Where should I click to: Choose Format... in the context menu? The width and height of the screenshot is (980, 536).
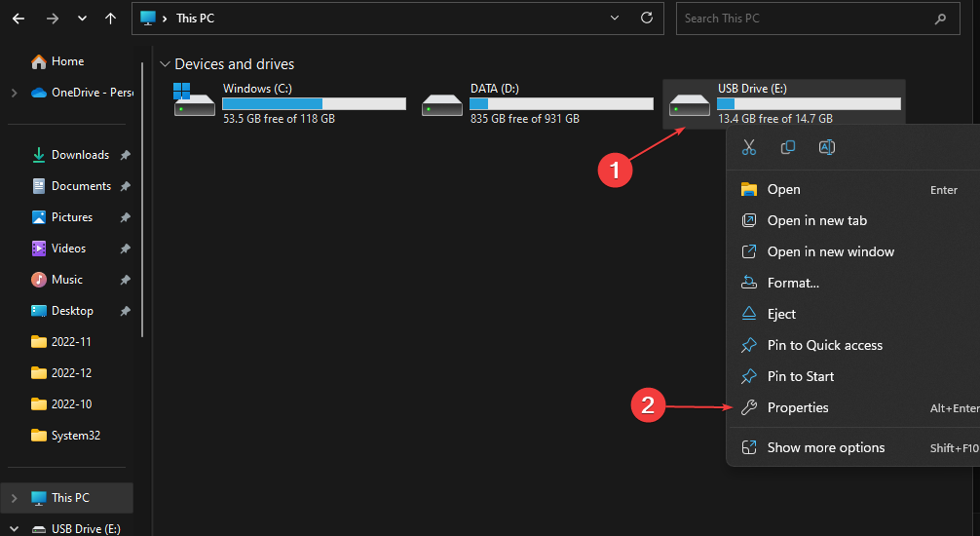click(x=793, y=283)
